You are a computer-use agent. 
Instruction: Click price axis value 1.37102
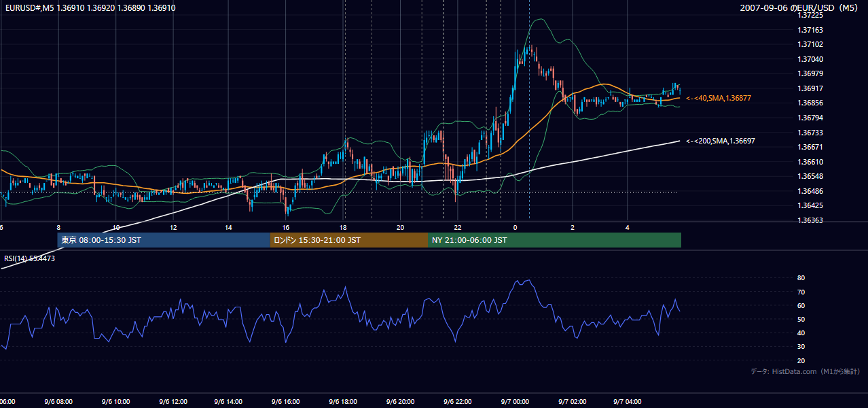[810, 44]
